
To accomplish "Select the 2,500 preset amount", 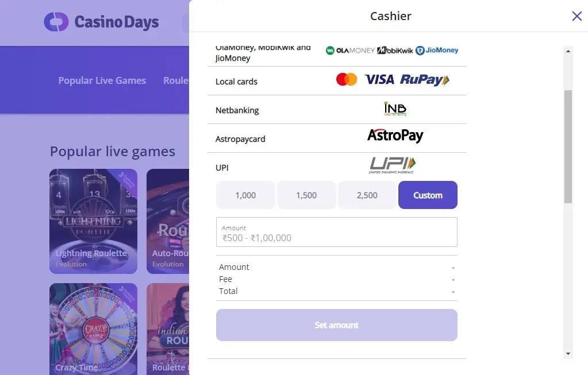I will coord(367,195).
